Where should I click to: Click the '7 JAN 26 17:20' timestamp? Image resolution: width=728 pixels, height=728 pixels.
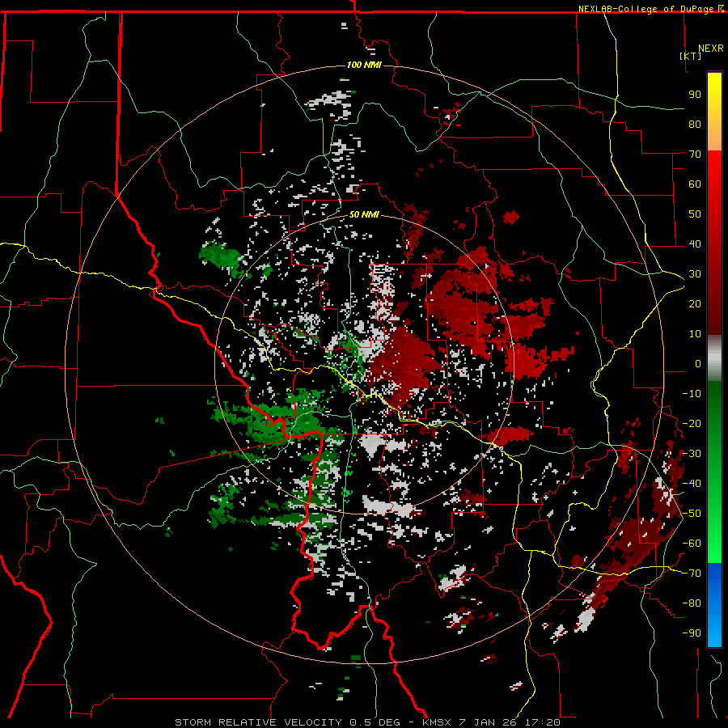coord(510,722)
